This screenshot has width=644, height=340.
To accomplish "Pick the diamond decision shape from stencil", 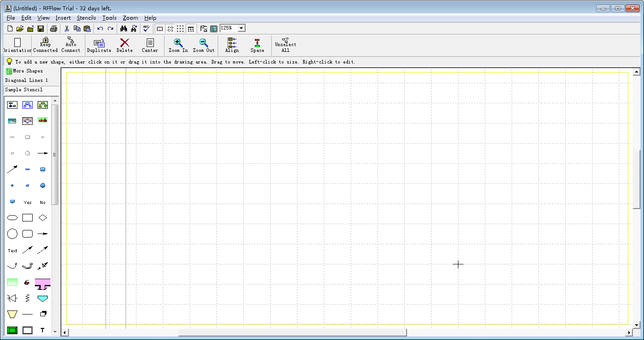I will point(42,218).
